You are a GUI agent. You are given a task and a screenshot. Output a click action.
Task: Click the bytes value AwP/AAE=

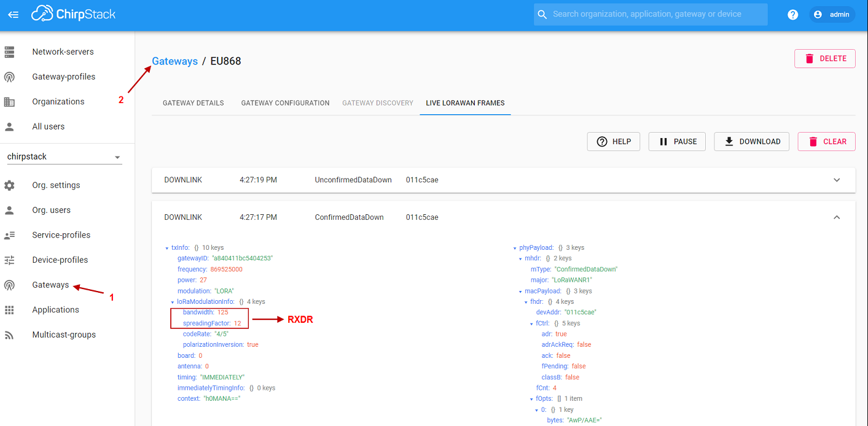[x=583, y=420]
